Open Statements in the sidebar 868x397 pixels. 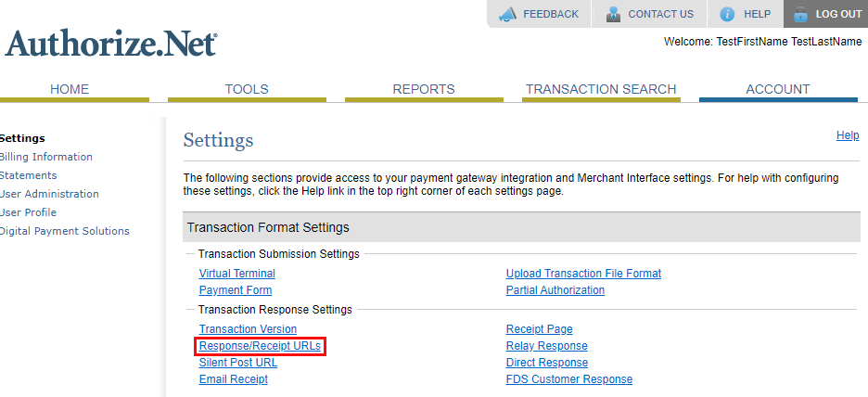tap(28, 175)
